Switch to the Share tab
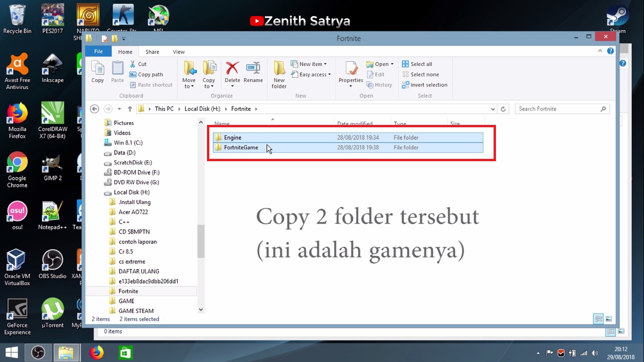 [152, 52]
